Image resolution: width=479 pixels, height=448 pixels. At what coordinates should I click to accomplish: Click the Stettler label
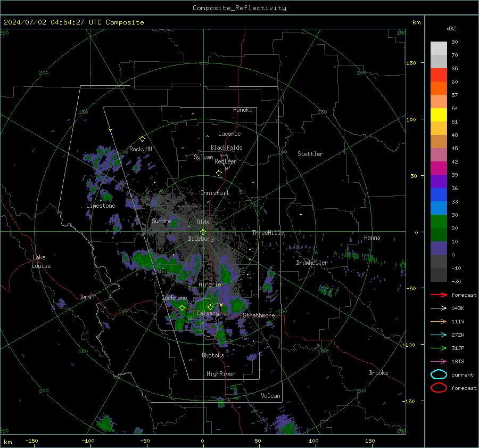(310, 154)
